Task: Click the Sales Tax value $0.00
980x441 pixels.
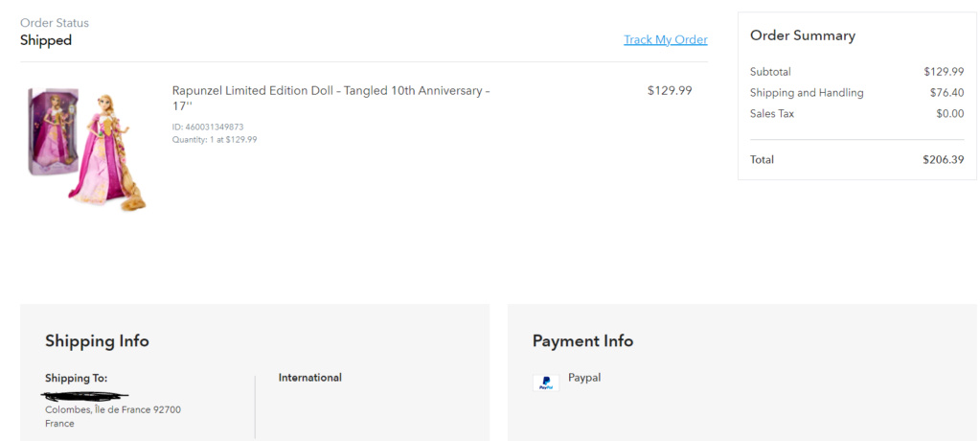Action: 950,114
